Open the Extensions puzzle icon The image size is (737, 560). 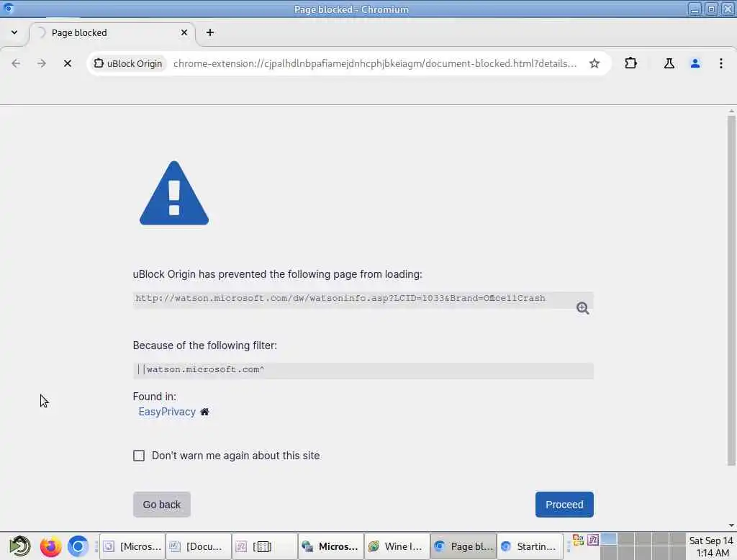(x=630, y=63)
